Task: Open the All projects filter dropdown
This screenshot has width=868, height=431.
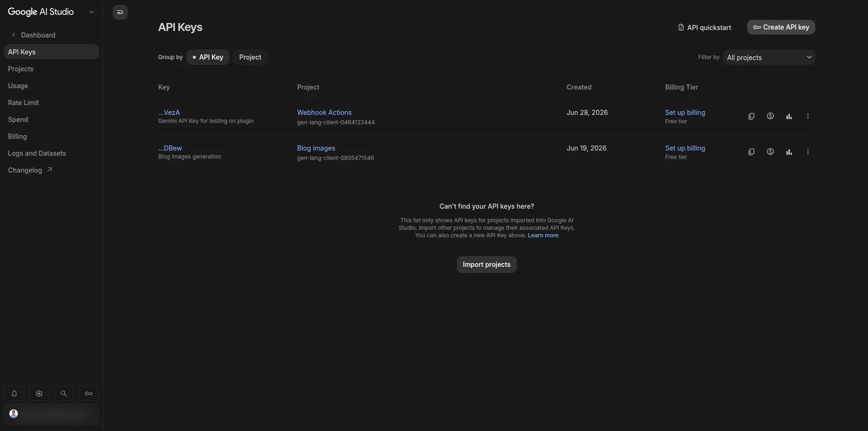Action: [x=769, y=57]
